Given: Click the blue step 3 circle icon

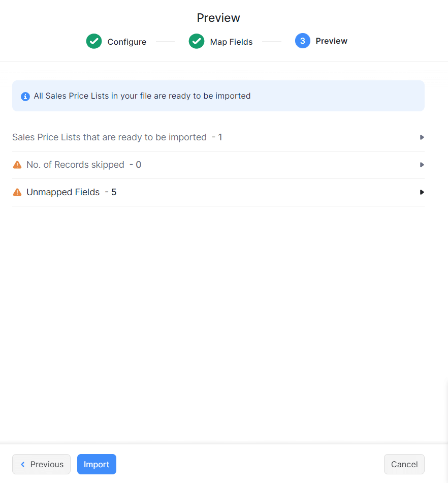Looking at the screenshot, I should point(302,41).
